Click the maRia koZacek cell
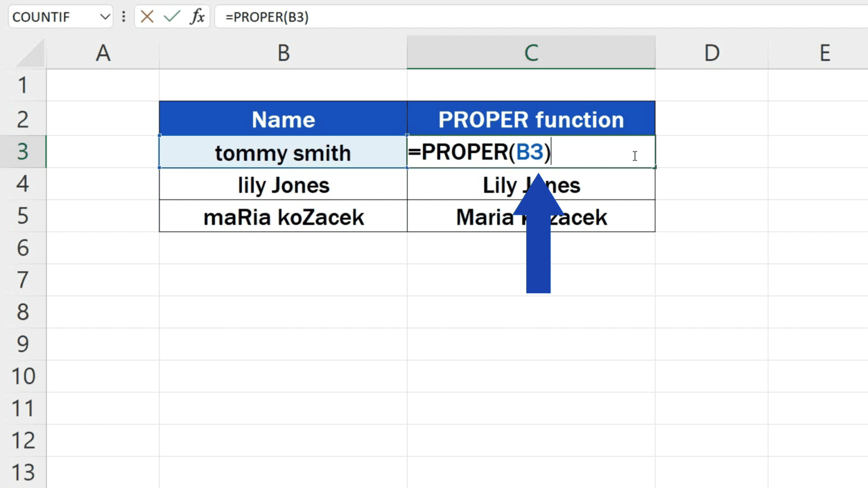The image size is (868, 488). 283,216
